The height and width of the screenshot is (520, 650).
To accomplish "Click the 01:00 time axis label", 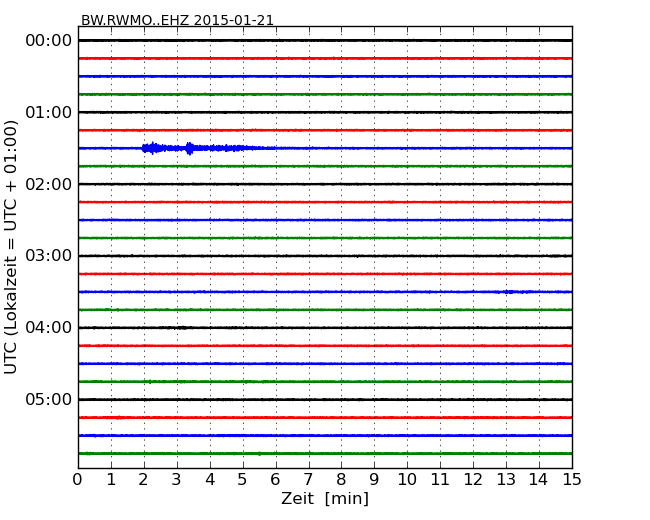I will pos(49,112).
